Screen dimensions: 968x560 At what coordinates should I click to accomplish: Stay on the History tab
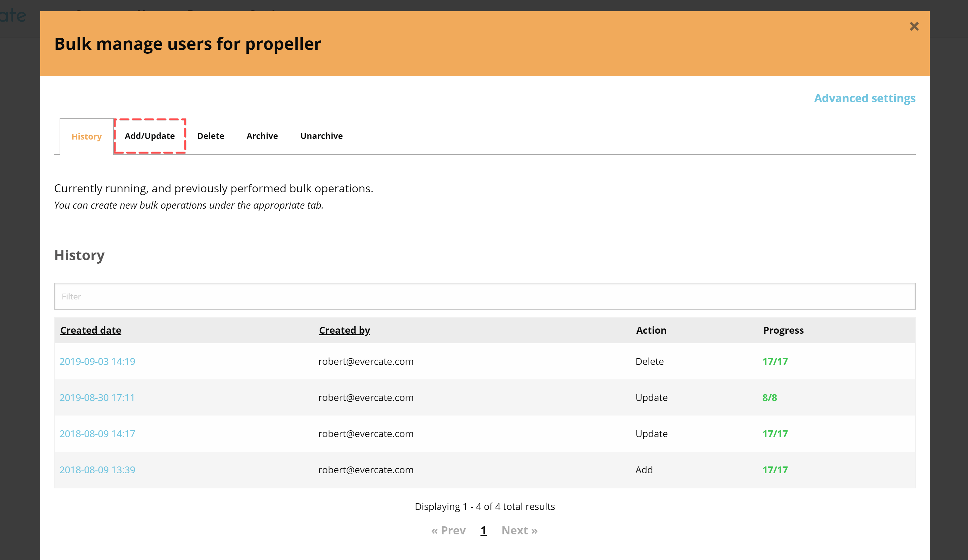tap(86, 136)
